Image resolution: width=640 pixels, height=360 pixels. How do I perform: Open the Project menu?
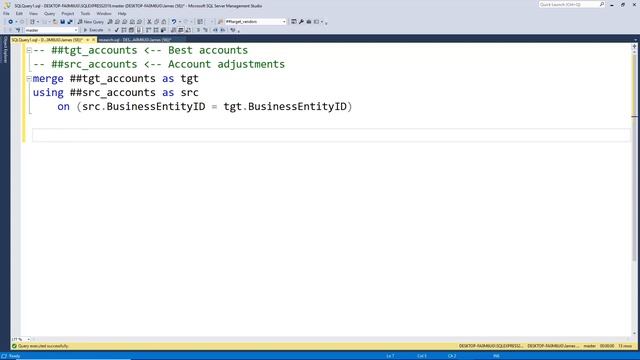pos(68,13)
